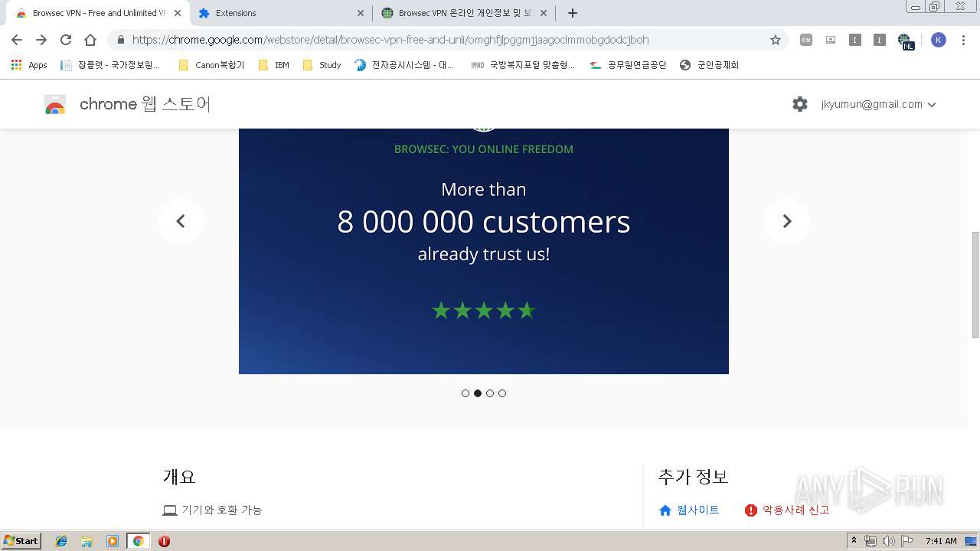The height and width of the screenshot is (551, 980).
Task: Close the Browsec VPN privacy tab
Action: [544, 13]
